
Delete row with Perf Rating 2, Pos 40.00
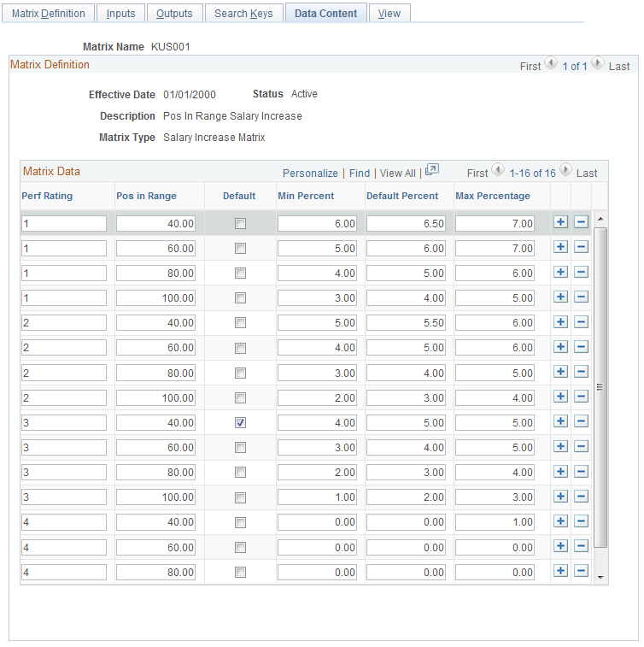581,322
